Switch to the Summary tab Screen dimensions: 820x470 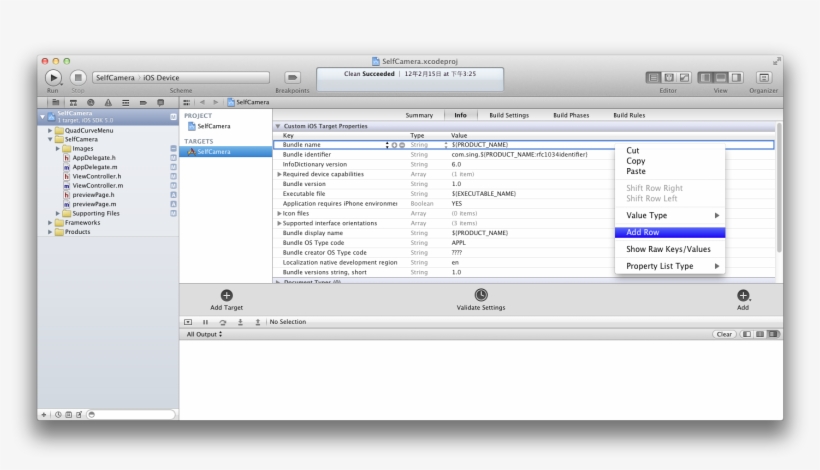419,116
